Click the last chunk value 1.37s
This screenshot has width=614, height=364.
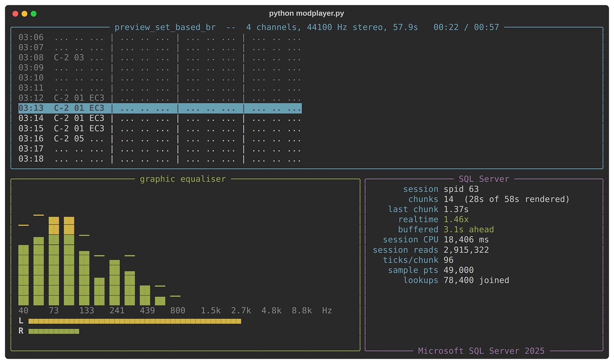456,209
